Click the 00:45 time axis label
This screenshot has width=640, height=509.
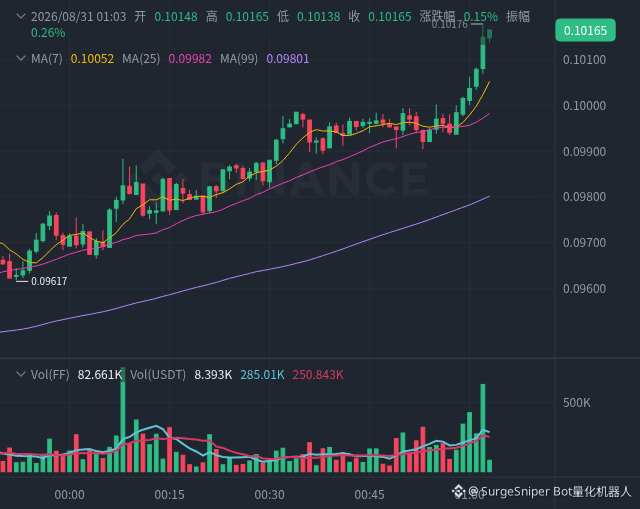click(369, 495)
